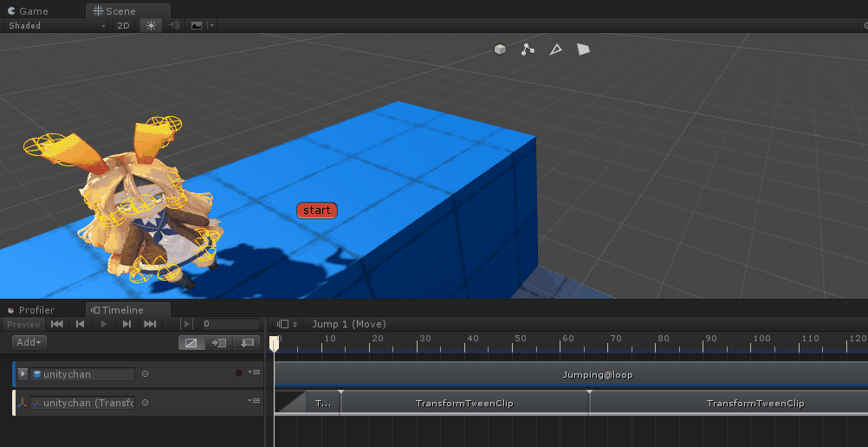The width and height of the screenshot is (868, 447).
Task: Select the rightmost TransformTweenClip
Action: tap(729, 403)
